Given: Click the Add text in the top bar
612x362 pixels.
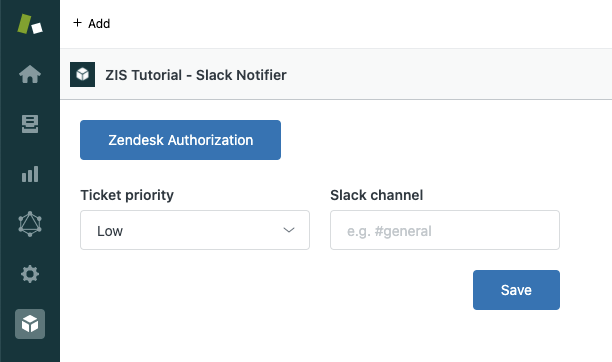Looking at the screenshot, I should 99,24.
